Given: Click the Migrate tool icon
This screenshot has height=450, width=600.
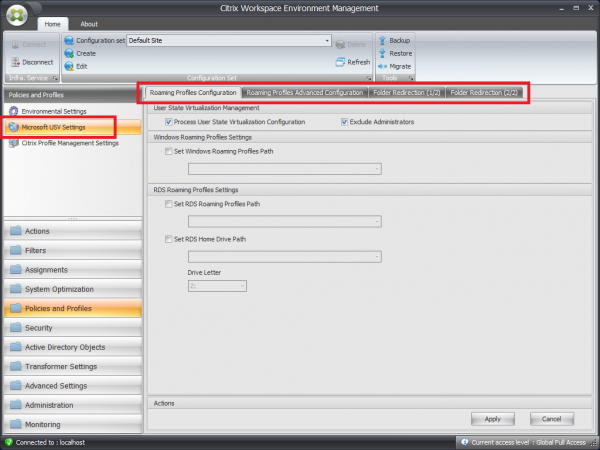Looking at the screenshot, I should 381,66.
